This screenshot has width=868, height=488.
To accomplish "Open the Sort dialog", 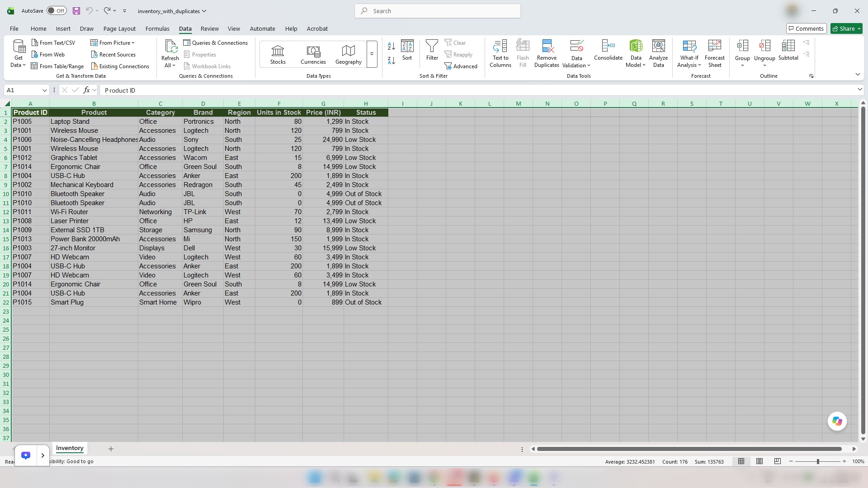I will 407,50.
